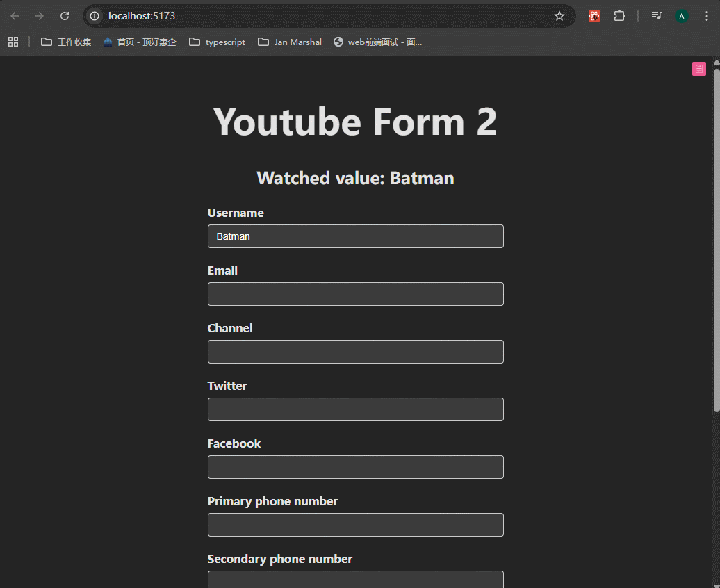Open Chrome's three-dot menu
The height and width of the screenshot is (588, 720).
coord(707,16)
